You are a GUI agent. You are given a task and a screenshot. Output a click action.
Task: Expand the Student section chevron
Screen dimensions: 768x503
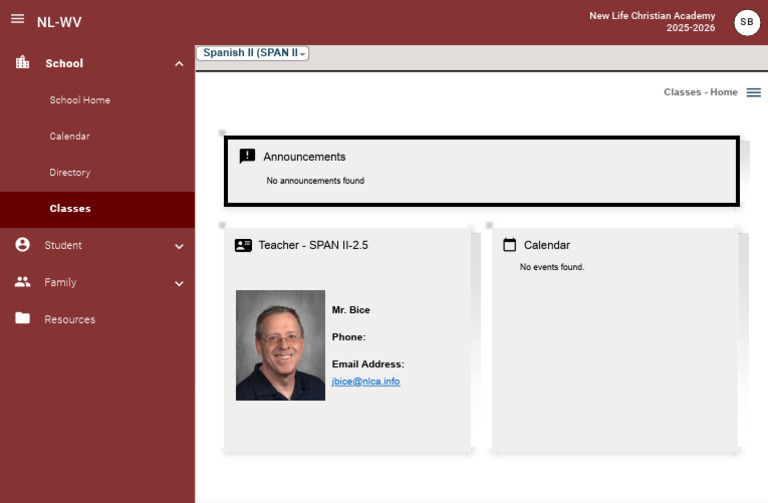179,246
